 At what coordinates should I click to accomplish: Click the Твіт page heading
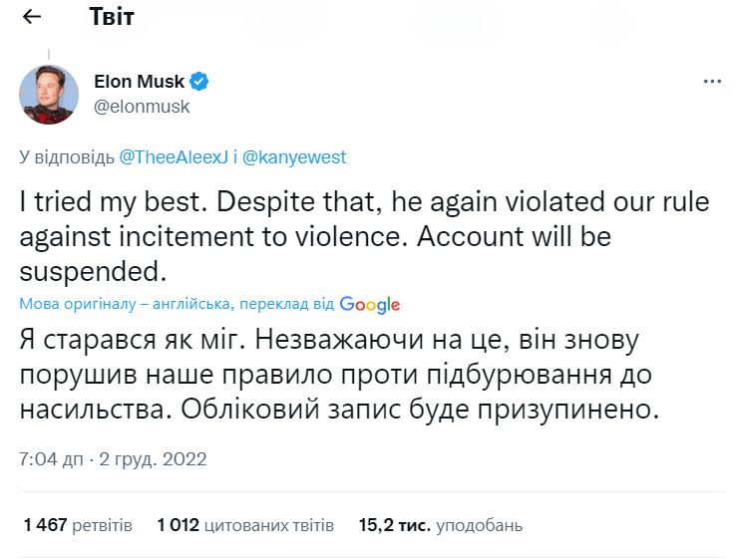point(112,17)
